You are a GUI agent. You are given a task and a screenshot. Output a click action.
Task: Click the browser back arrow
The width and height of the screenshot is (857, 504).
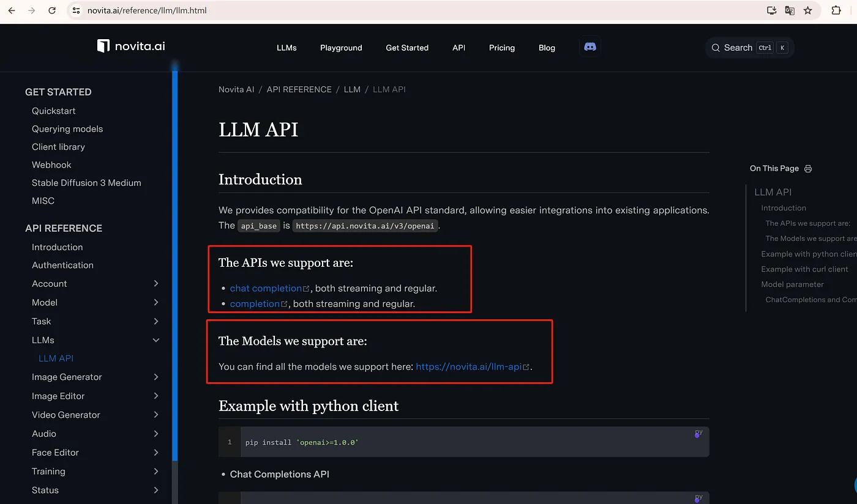[12, 10]
